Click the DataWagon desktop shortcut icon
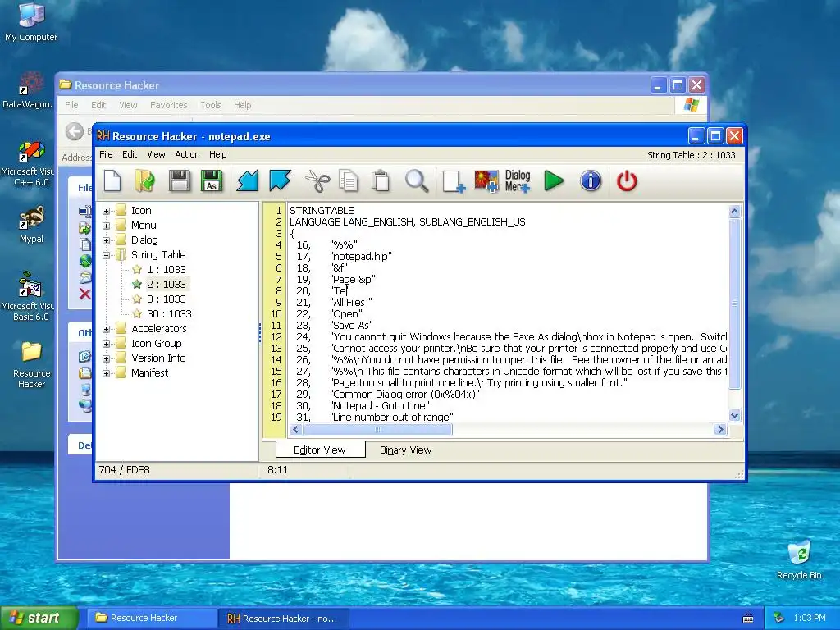 [x=31, y=84]
